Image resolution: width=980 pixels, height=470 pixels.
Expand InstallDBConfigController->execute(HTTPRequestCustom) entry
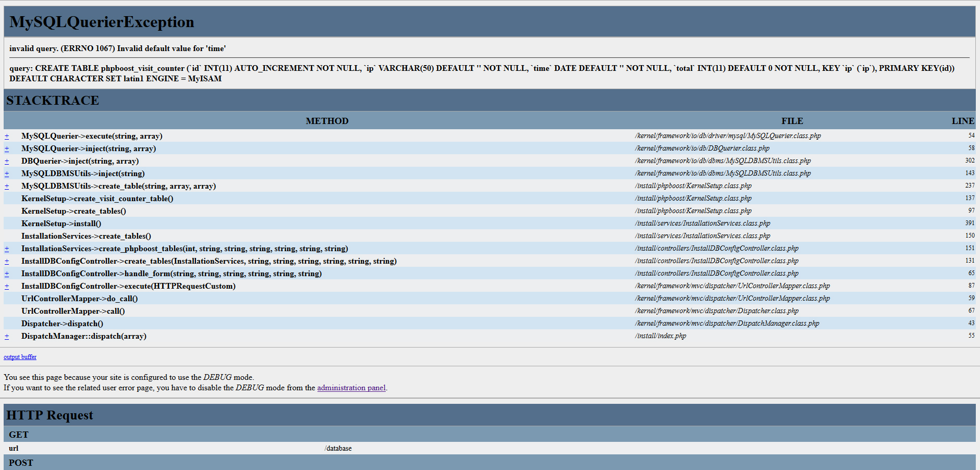coord(7,286)
